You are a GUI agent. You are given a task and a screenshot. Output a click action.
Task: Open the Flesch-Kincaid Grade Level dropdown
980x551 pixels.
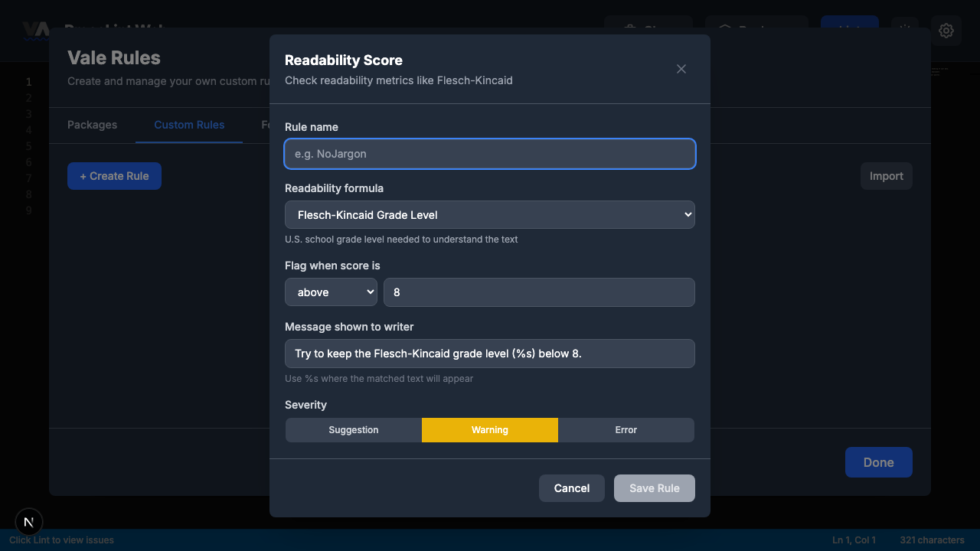pos(490,215)
